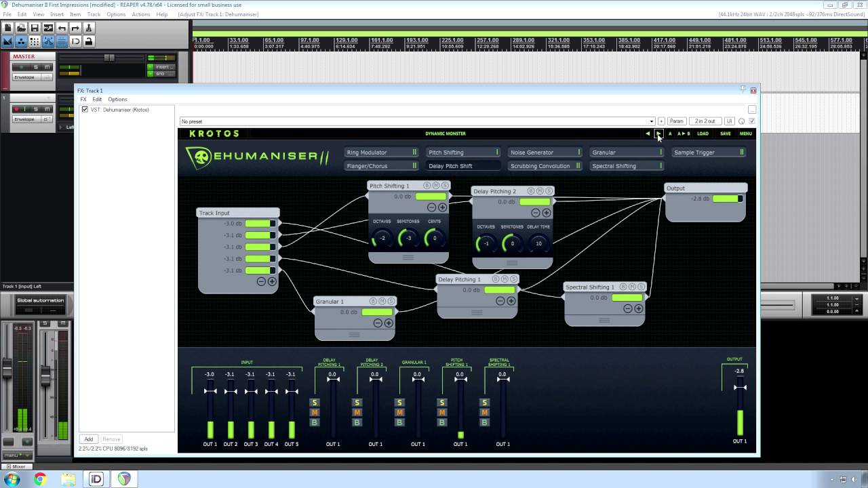Viewport: 868px width, 488px height.
Task: Click the Open Project folder icon
Action: pyautogui.click(x=21, y=28)
